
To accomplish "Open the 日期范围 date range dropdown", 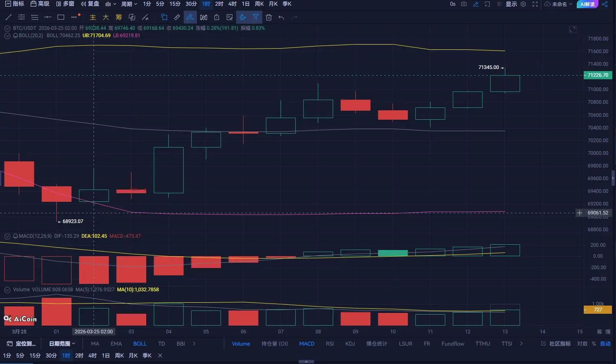I will click(x=62, y=344).
